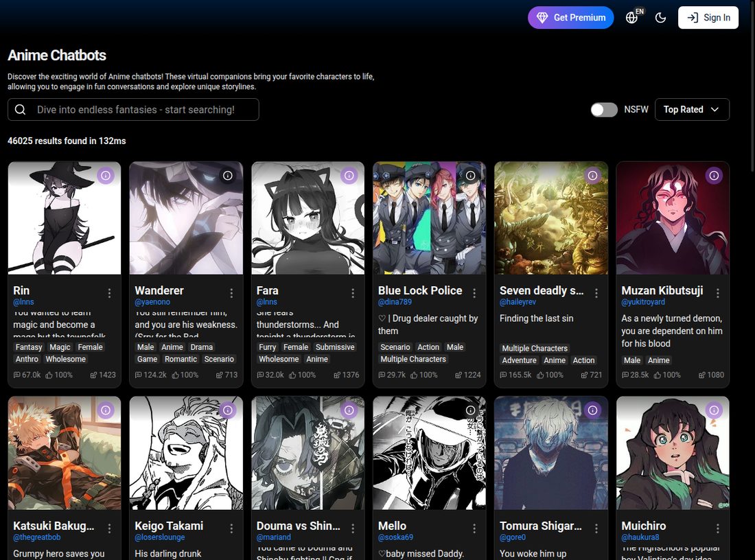
Task: Visit the @yaenono creator profile
Action: pos(152,302)
